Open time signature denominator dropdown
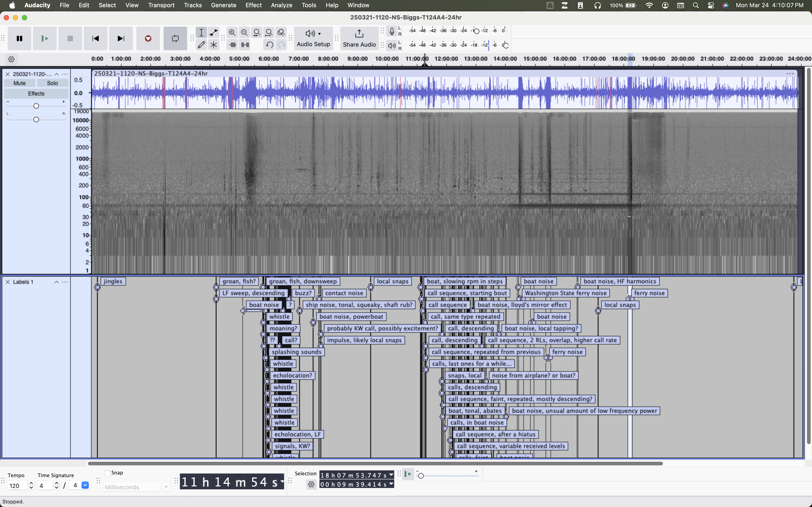This screenshot has width=812, height=507. (85, 485)
